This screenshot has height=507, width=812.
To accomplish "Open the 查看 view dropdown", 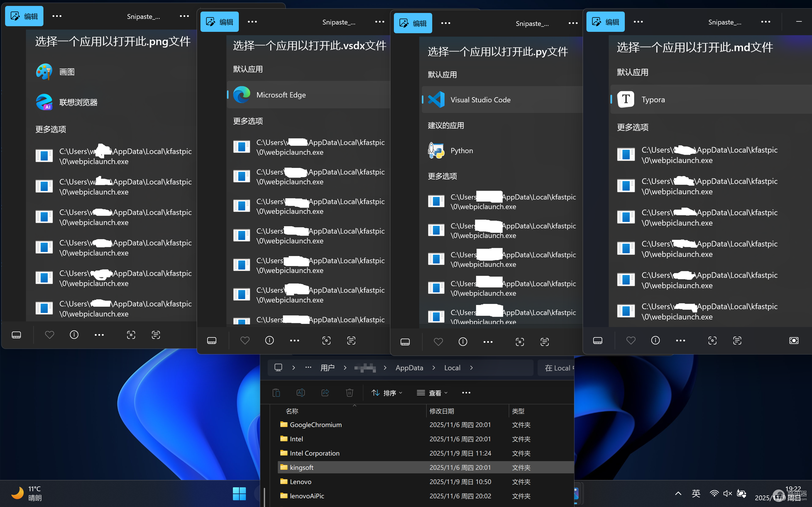I will point(432,393).
